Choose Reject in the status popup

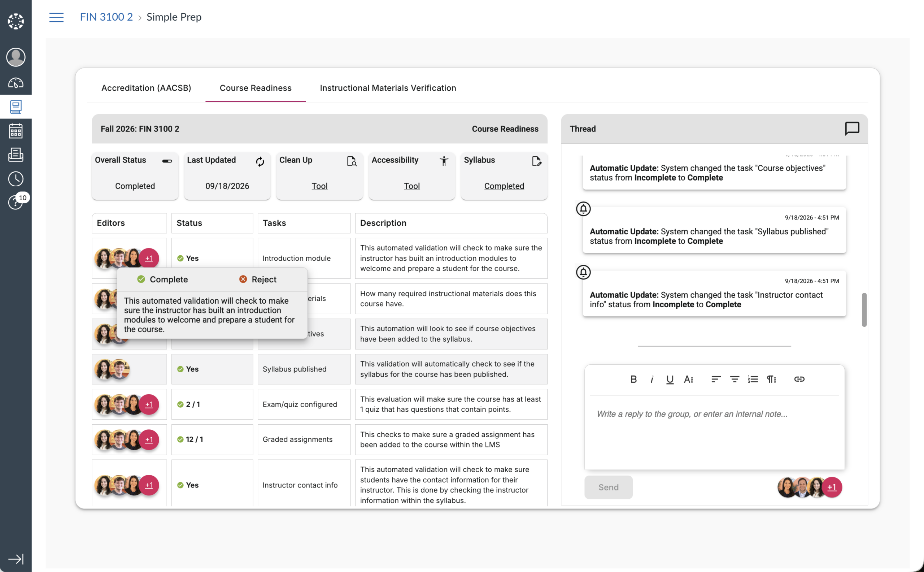point(258,279)
